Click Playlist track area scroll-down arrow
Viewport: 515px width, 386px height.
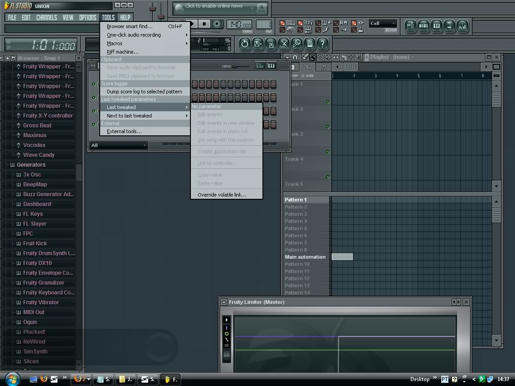[x=496, y=185]
